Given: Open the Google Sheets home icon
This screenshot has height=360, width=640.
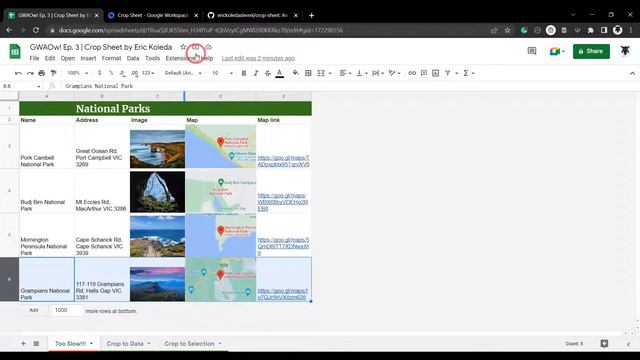Looking at the screenshot, I should 15,51.
